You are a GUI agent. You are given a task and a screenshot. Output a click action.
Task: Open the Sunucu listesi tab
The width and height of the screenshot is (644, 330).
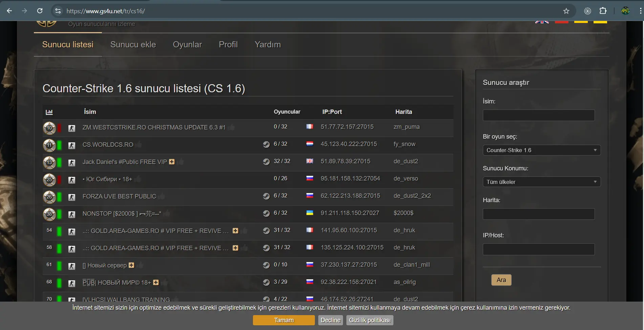pyautogui.click(x=68, y=45)
